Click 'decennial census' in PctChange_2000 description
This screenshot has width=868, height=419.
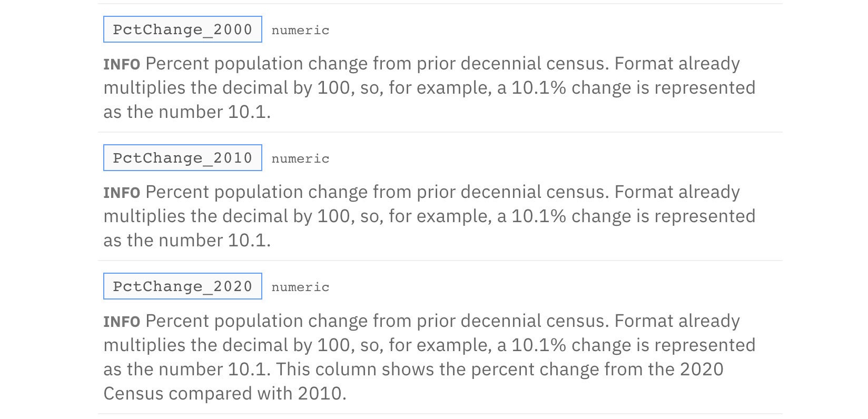tap(535, 64)
